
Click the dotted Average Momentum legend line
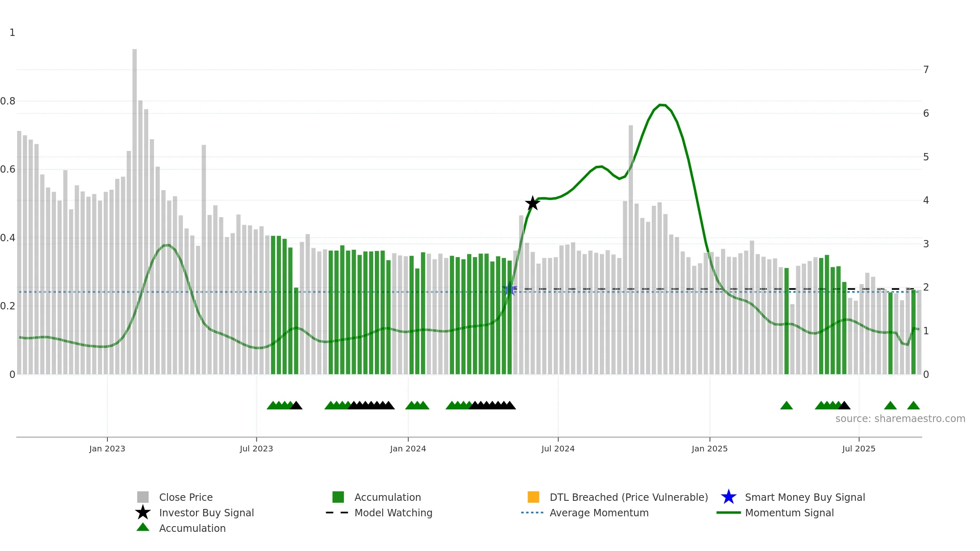(532, 512)
